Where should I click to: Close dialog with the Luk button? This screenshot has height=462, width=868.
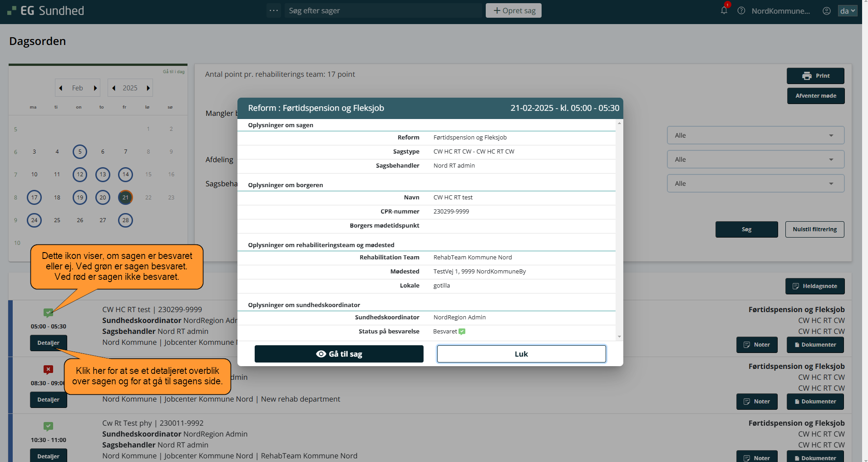[x=521, y=354]
